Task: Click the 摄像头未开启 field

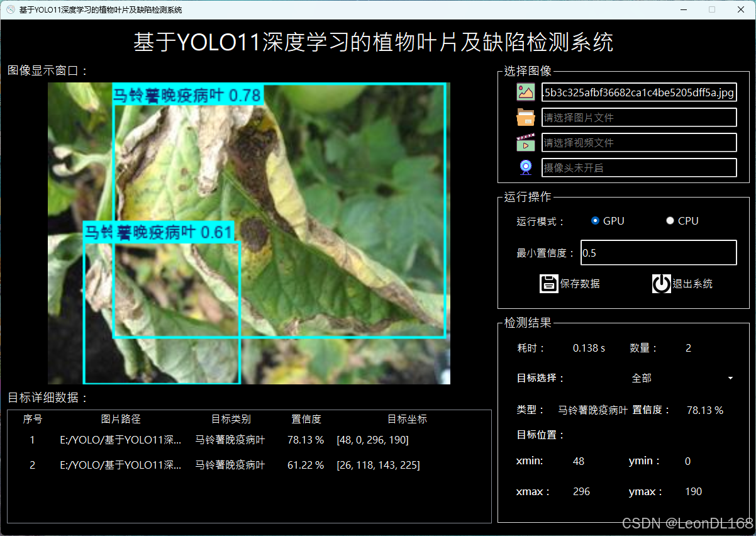Action: tap(639, 168)
